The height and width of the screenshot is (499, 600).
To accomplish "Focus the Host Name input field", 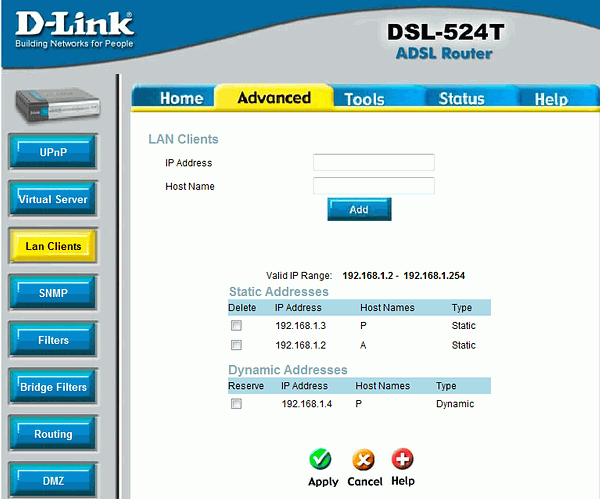I will 374,186.
